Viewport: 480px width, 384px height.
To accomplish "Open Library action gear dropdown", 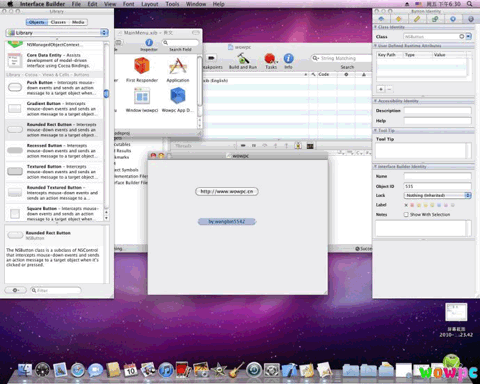I will (16, 290).
